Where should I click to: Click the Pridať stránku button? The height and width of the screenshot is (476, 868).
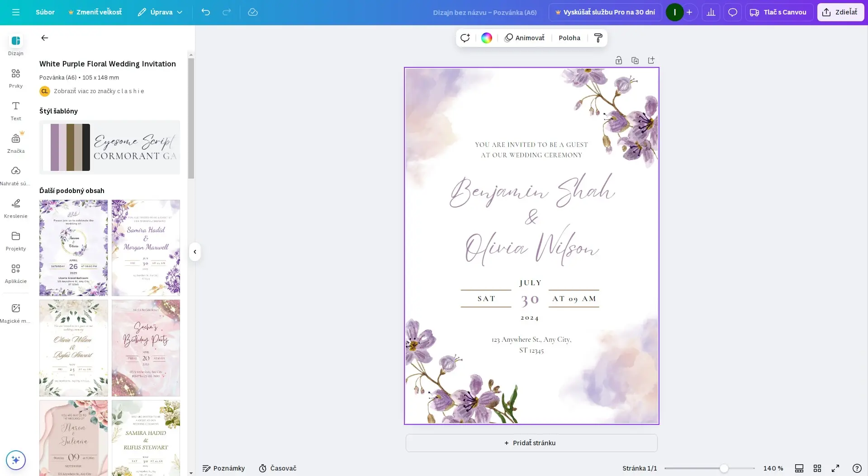531,443
